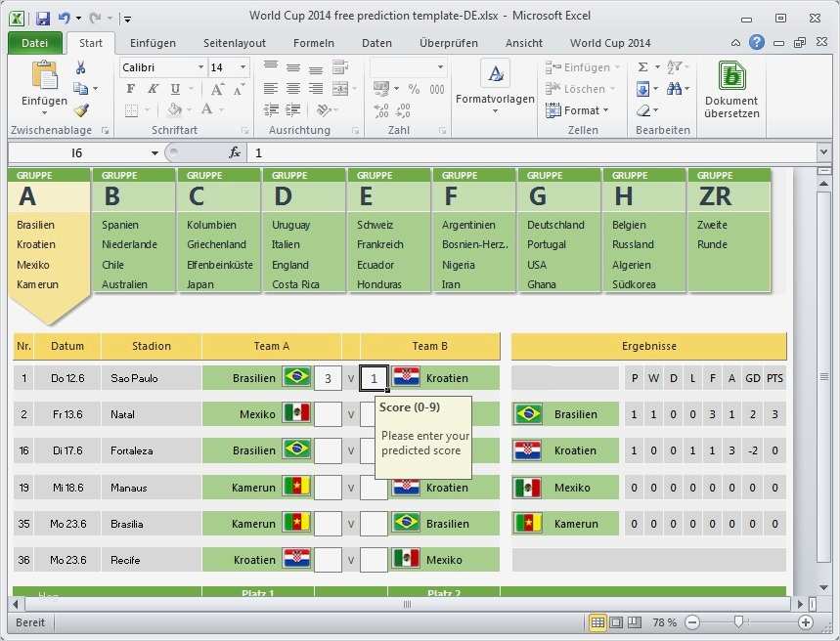Open Zweite Runde ZR group
This screenshot has width=840, height=641.
point(729,231)
